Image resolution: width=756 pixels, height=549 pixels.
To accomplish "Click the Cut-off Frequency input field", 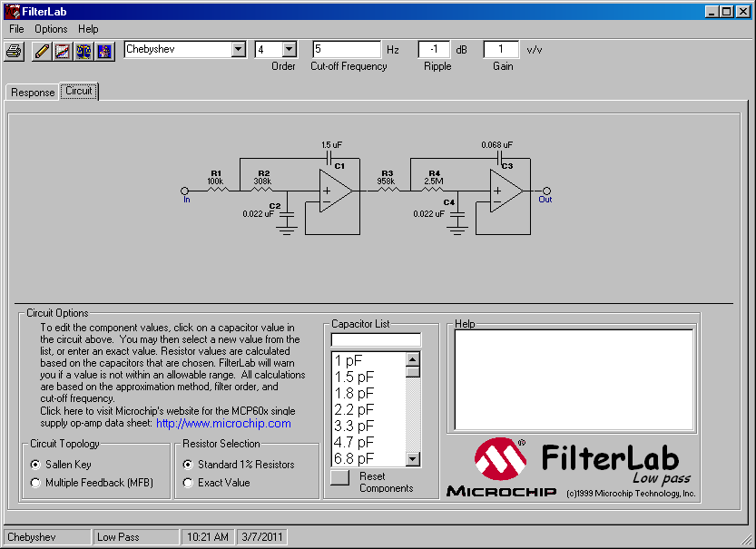I will point(347,49).
